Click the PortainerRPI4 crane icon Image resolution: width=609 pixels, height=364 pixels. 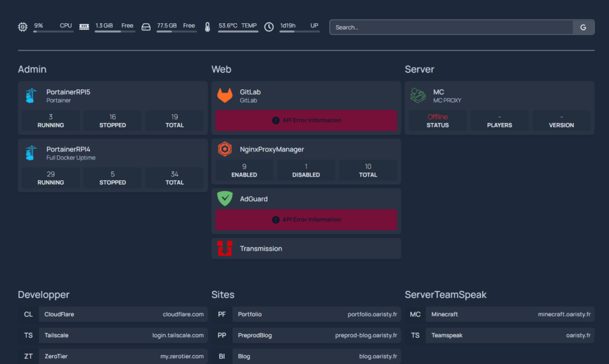[x=31, y=153]
